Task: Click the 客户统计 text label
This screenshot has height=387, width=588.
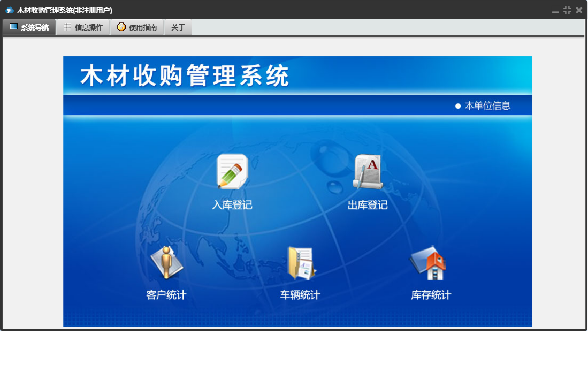Action: click(166, 295)
